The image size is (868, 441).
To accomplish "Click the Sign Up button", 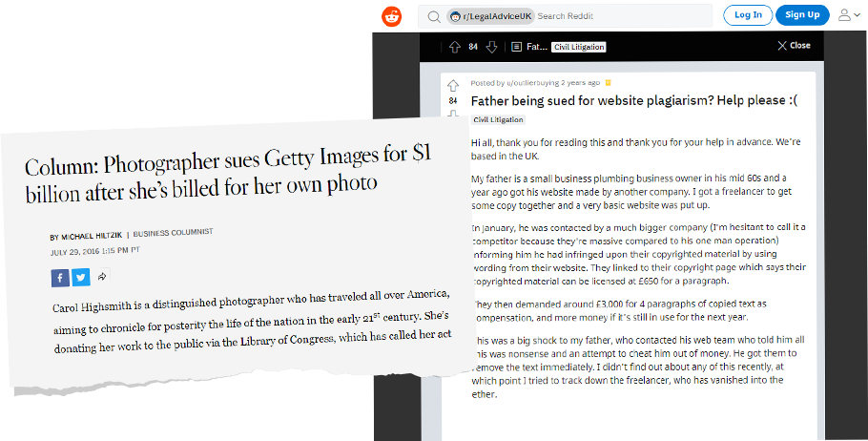I will 802,15.
